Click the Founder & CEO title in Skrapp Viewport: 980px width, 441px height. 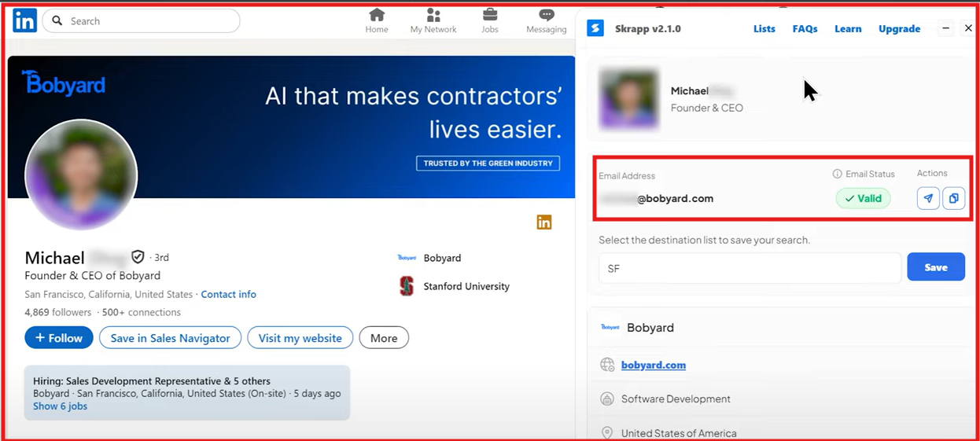pos(706,108)
